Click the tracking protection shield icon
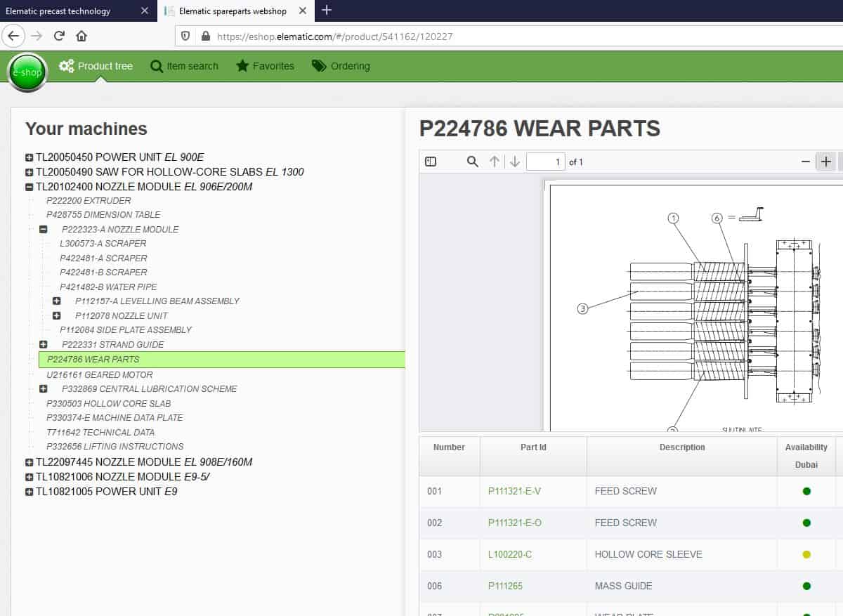Viewport: 843px width, 616px height. (186, 36)
